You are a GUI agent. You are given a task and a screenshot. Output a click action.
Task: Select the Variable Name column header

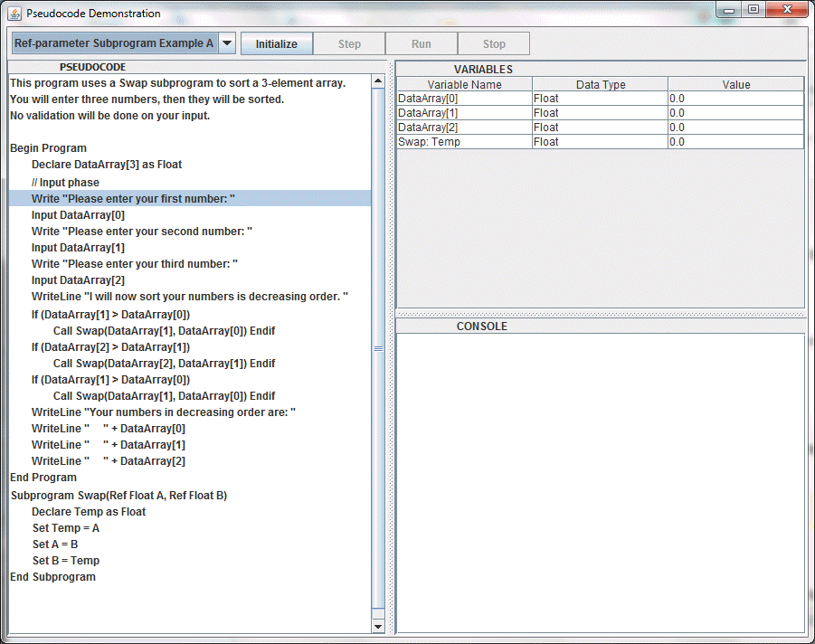coord(464,84)
